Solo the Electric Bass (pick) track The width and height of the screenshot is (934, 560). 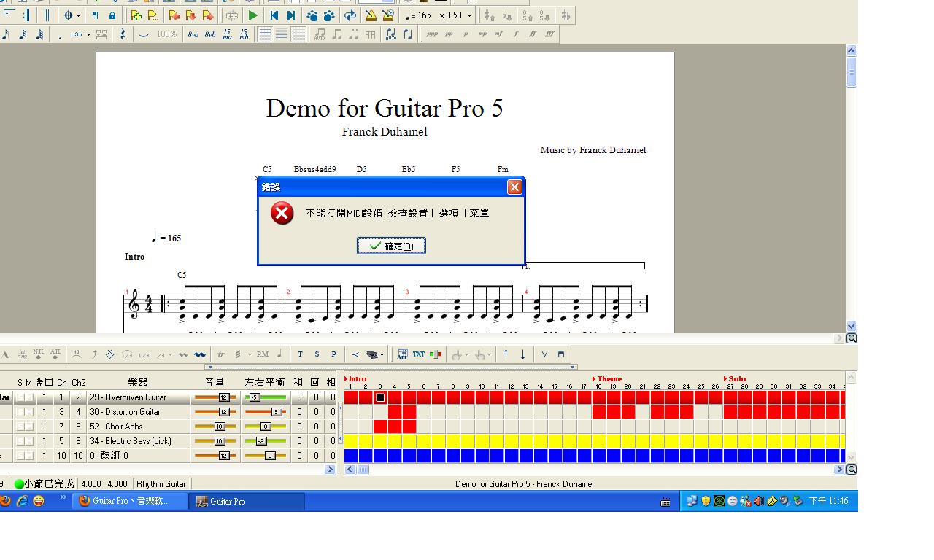coord(20,441)
